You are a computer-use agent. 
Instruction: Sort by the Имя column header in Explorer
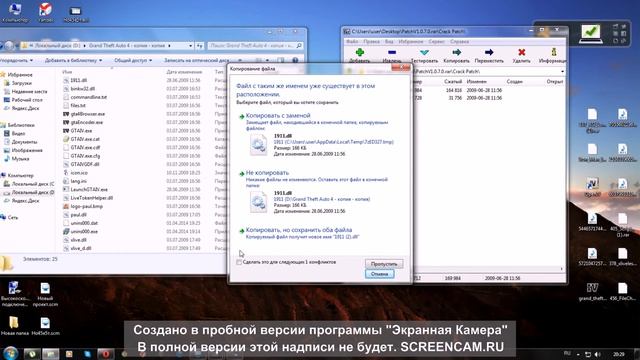click(x=67, y=72)
